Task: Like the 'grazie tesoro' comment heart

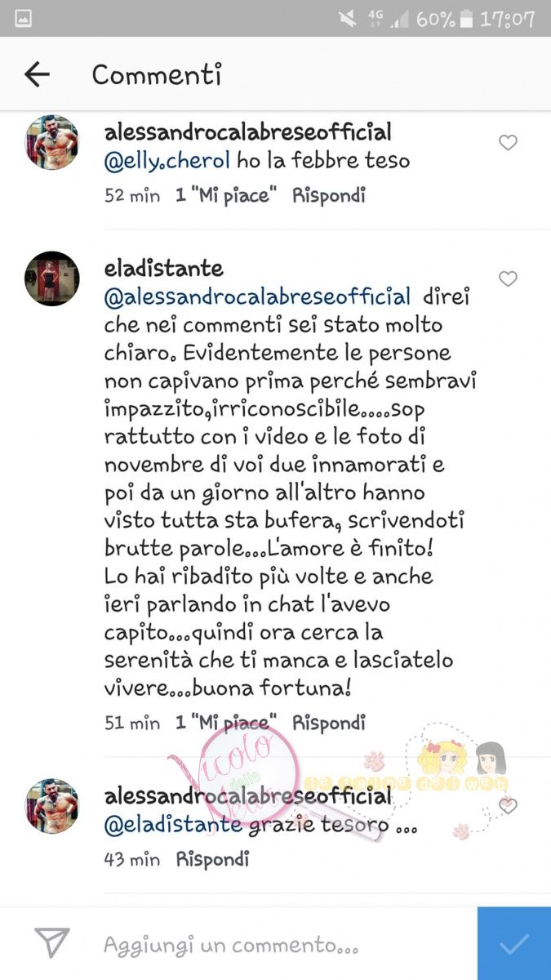Action: [508, 806]
